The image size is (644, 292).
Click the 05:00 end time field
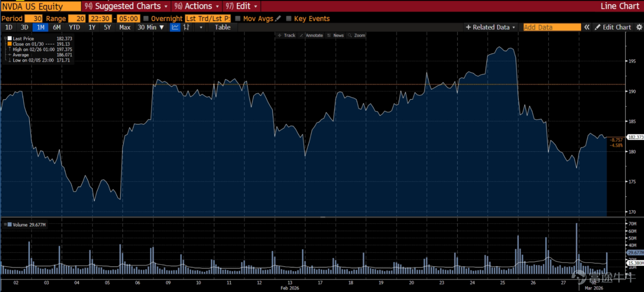pyautogui.click(x=129, y=19)
